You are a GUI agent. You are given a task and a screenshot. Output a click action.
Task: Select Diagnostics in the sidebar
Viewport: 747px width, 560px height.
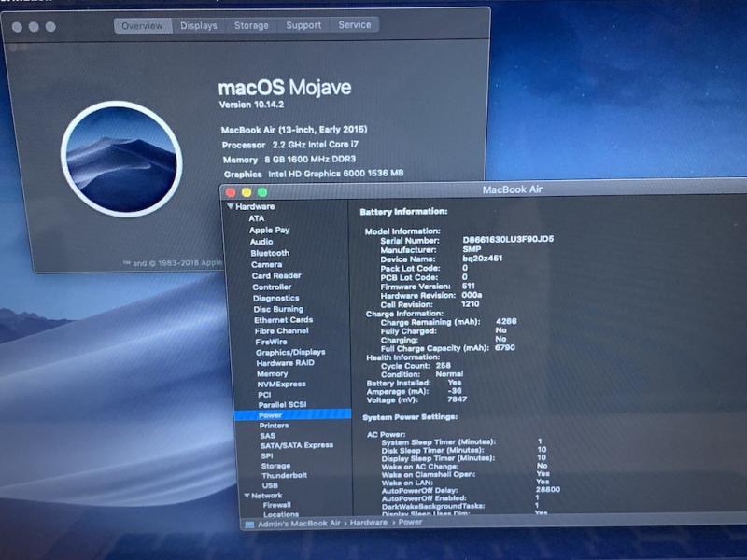coord(275,298)
